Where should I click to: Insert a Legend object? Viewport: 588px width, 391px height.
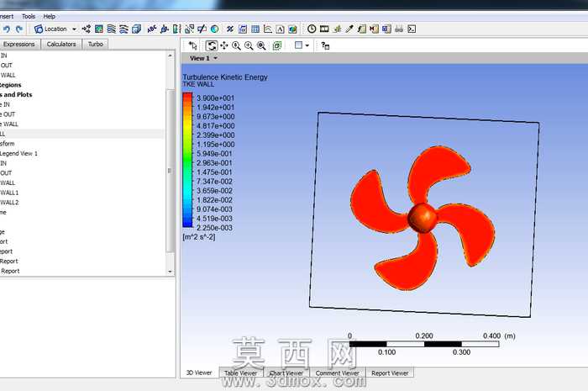point(176,29)
